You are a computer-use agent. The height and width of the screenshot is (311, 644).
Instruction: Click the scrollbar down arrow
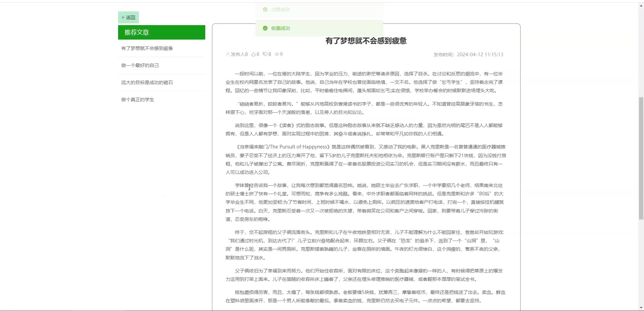tap(641, 308)
